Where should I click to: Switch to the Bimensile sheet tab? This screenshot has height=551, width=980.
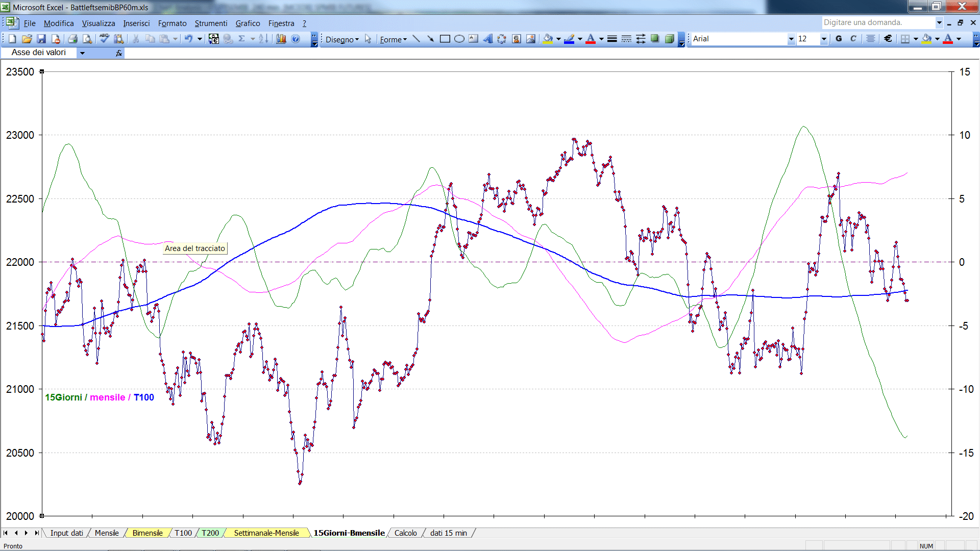pyautogui.click(x=148, y=533)
